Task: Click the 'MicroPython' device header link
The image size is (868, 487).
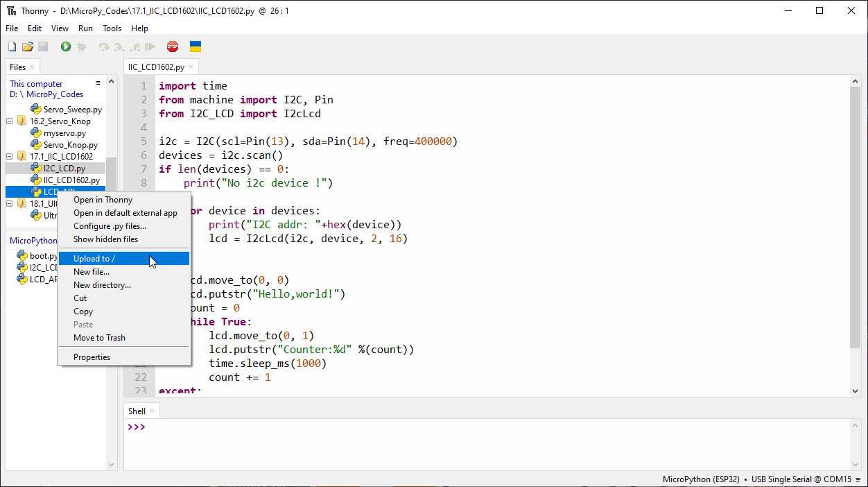Action: (33, 241)
